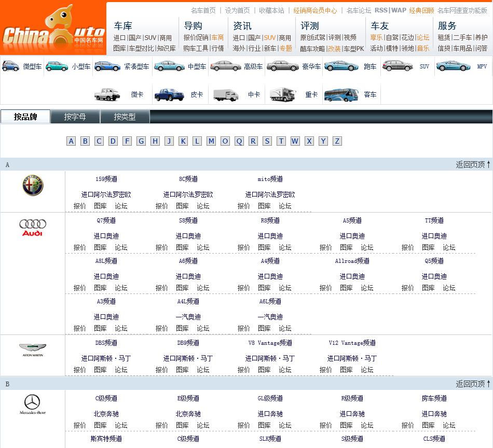Screen dimensions: 493x448
Task: Jump to letter A index
Action: (x=71, y=141)
